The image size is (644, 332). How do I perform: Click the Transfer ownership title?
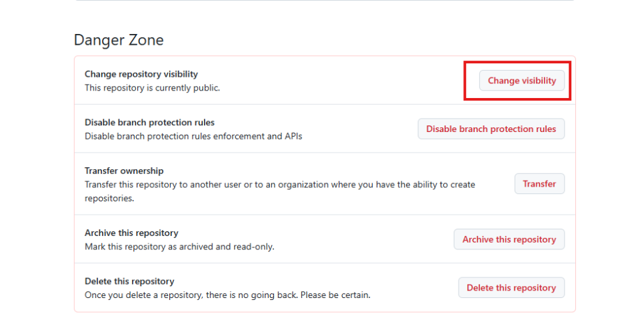pyautogui.click(x=124, y=171)
